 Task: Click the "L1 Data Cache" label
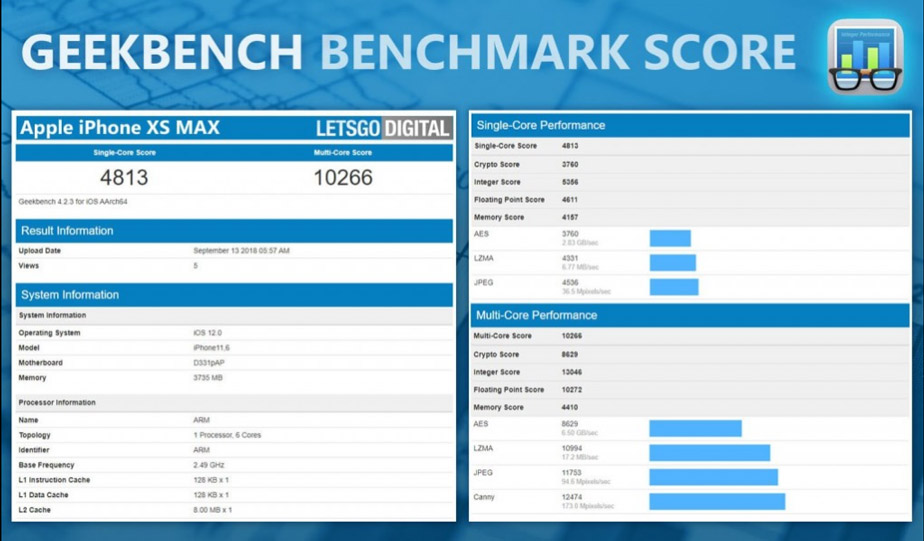click(x=43, y=495)
